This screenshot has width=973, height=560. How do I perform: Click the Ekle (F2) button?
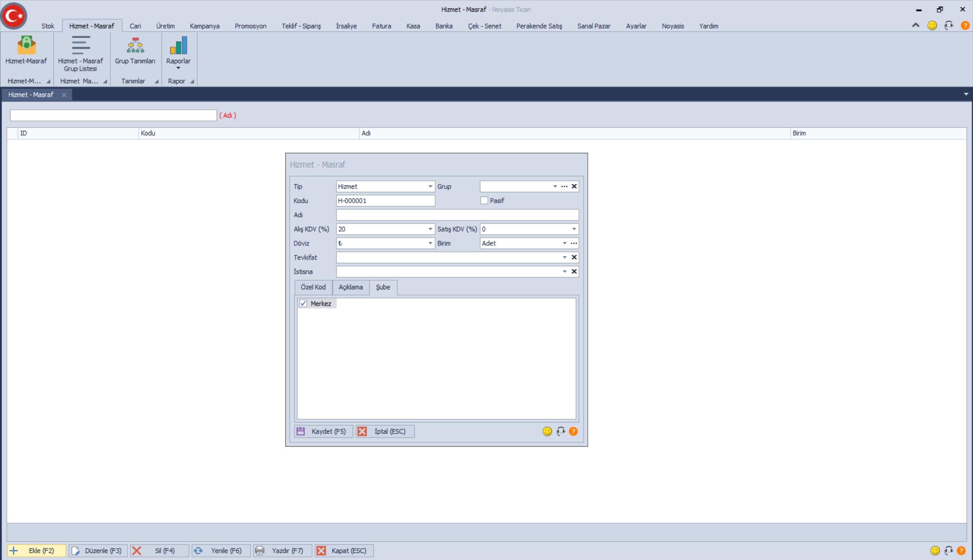[37, 551]
